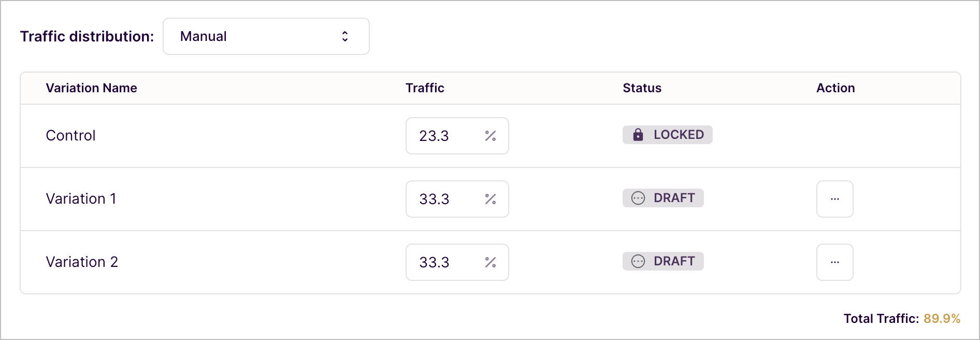The height and width of the screenshot is (340, 980).
Task: Click the percent icon in Variation 2 field
Action: click(x=491, y=262)
